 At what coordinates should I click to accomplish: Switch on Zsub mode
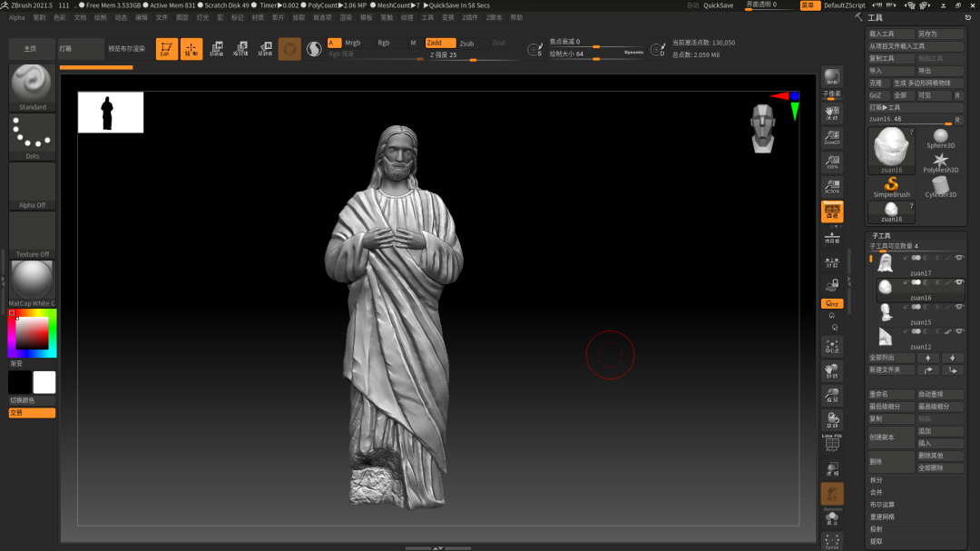(466, 43)
